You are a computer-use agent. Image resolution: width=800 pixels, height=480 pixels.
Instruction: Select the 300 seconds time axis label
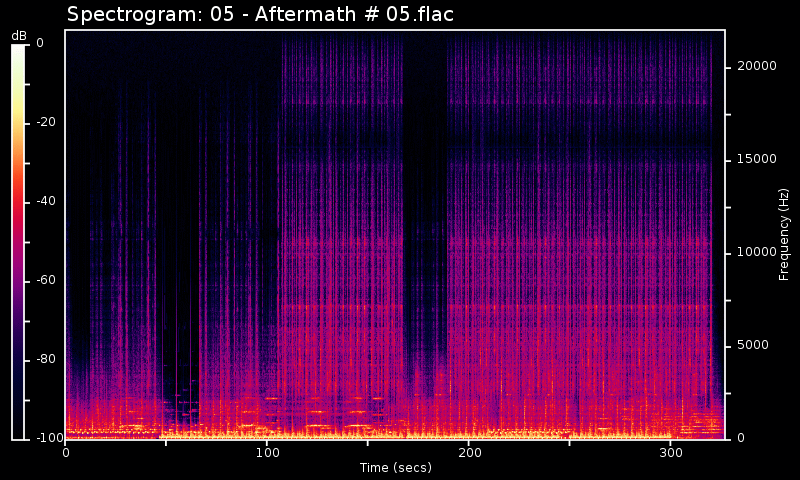pyautogui.click(x=670, y=453)
